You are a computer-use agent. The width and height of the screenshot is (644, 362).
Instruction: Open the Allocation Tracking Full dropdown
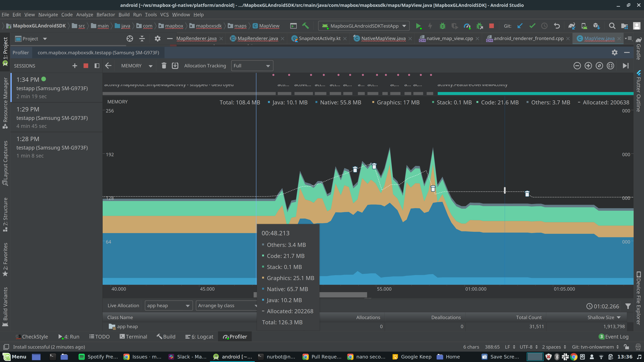(252, 66)
